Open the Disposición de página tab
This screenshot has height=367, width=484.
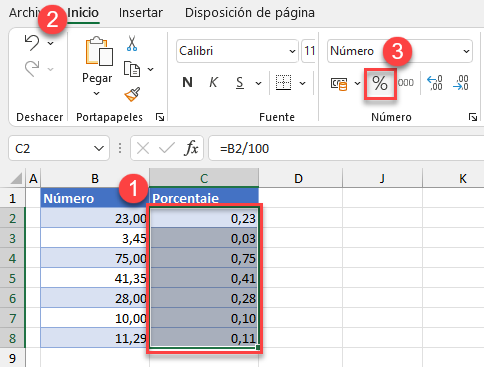pos(250,13)
